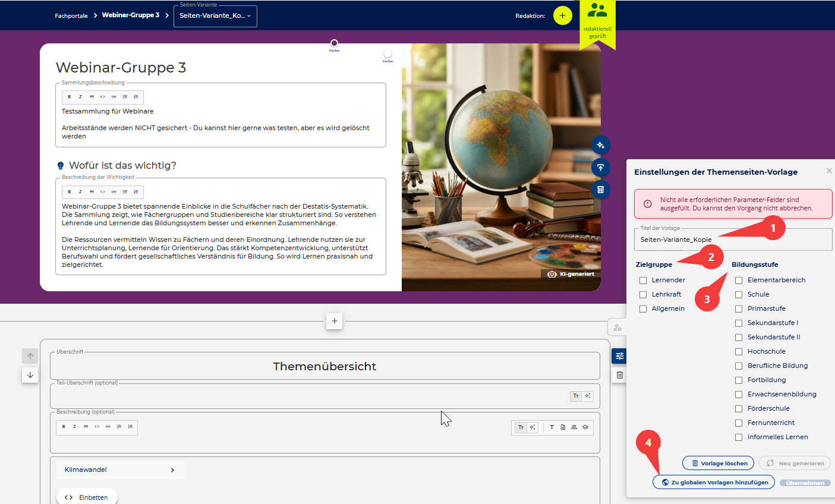Insert a link in the Sammlungsbeschreibung toolbar

coord(114,97)
